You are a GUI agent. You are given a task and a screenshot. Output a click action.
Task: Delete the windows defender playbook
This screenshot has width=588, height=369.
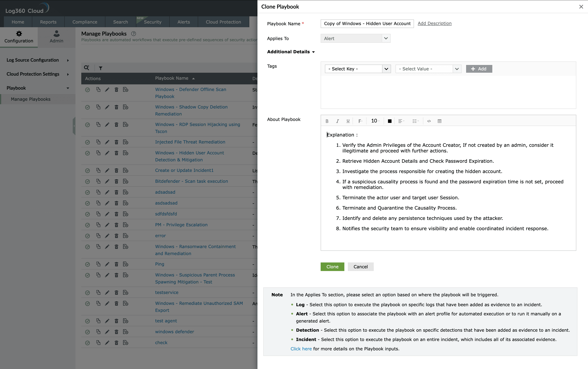(x=116, y=332)
